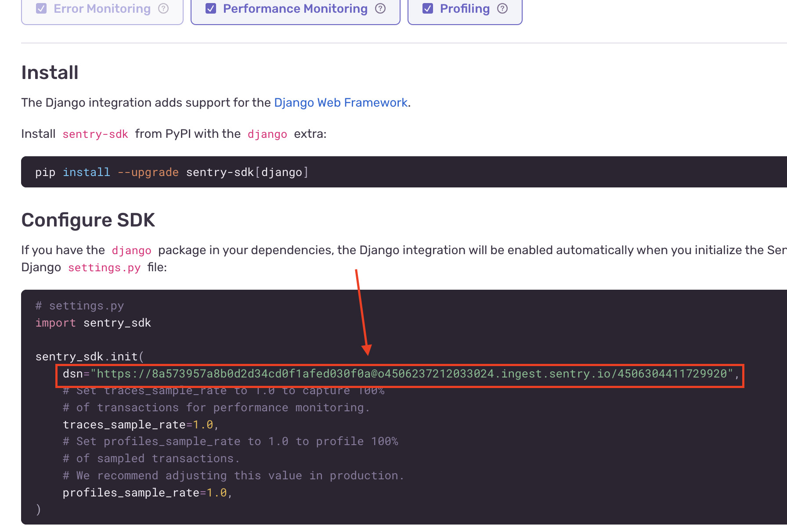
Task: Click help icon next to Profiling
Action: [x=502, y=9]
